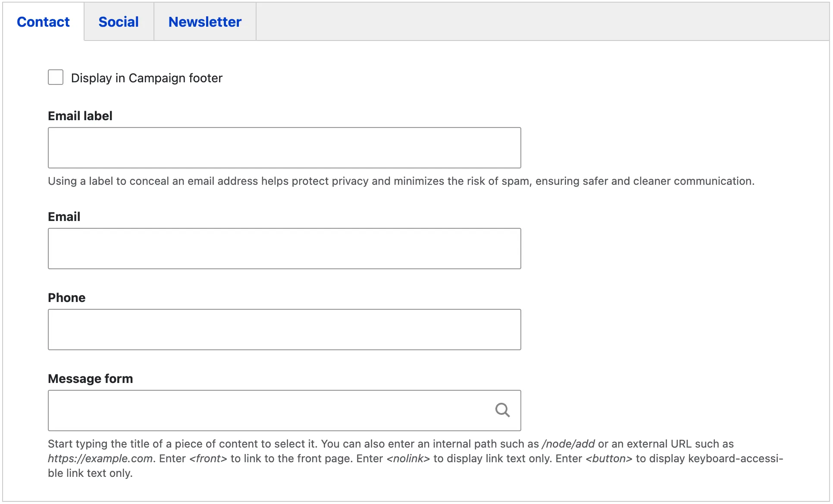Click the magnifier icon in Message form
The height and width of the screenshot is (504, 833).
[502, 410]
